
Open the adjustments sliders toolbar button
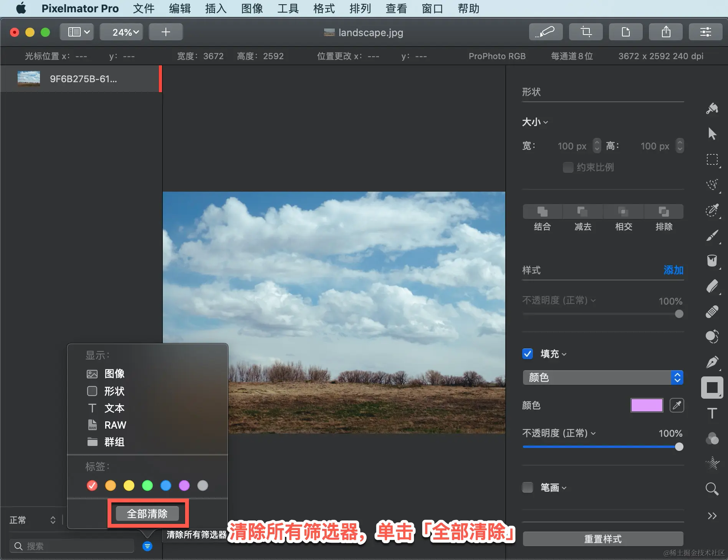tap(706, 32)
